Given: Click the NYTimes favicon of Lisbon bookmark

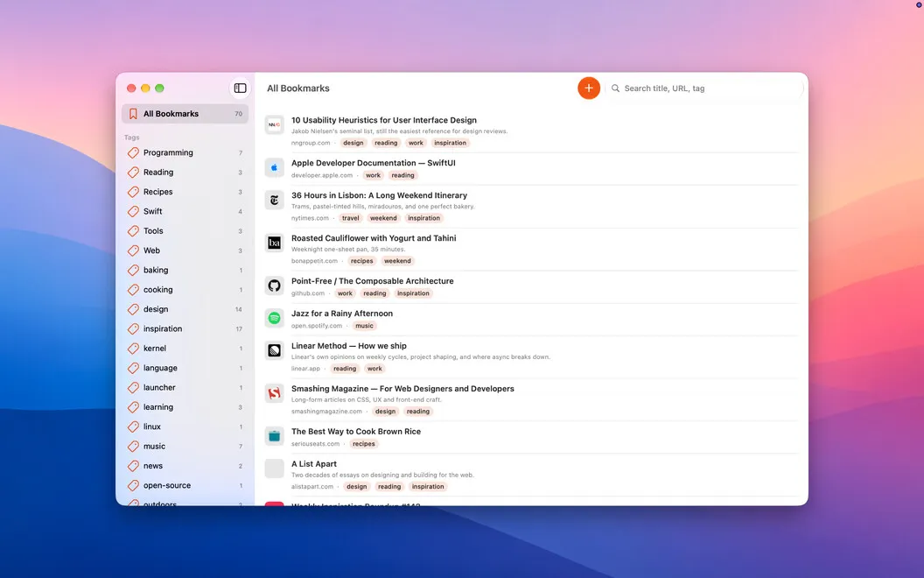Looking at the screenshot, I should [274, 200].
